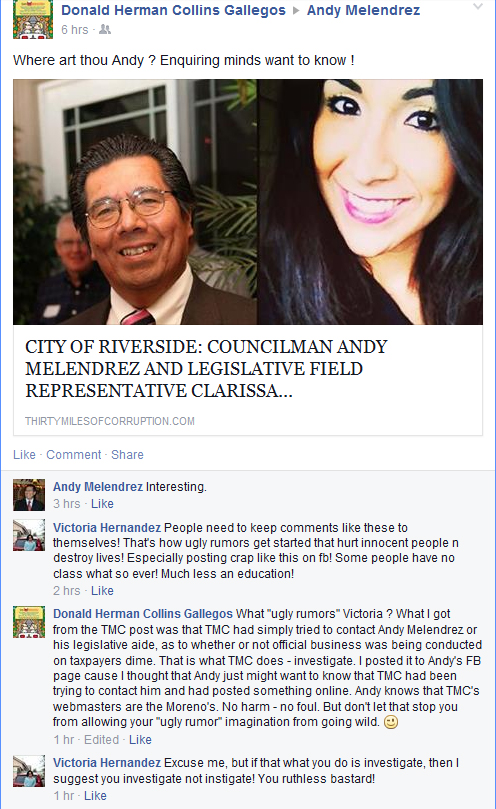Open Donald Gallegos comment avatar thumbnail
Image resolution: width=496 pixels, height=809 pixels.
(29, 622)
